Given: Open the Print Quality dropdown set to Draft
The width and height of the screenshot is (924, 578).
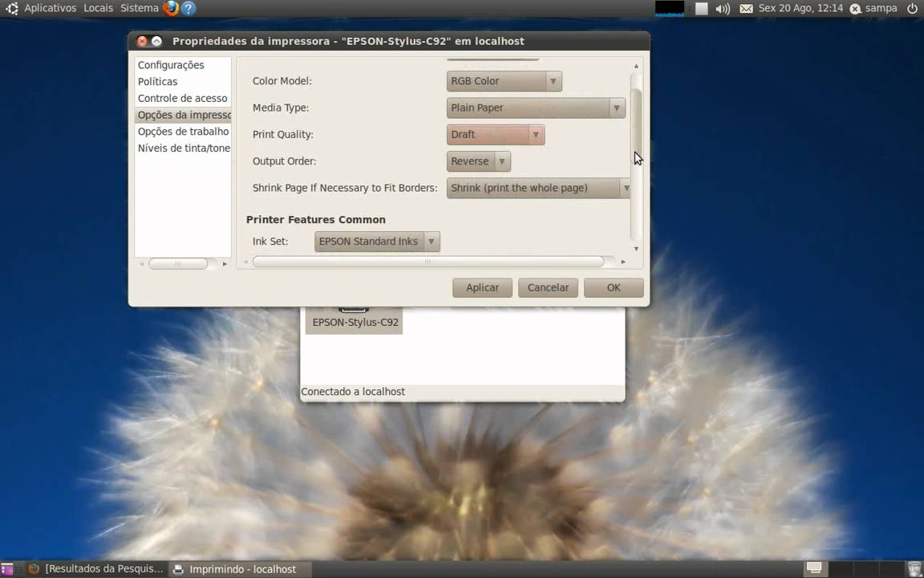Looking at the screenshot, I should [495, 135].
